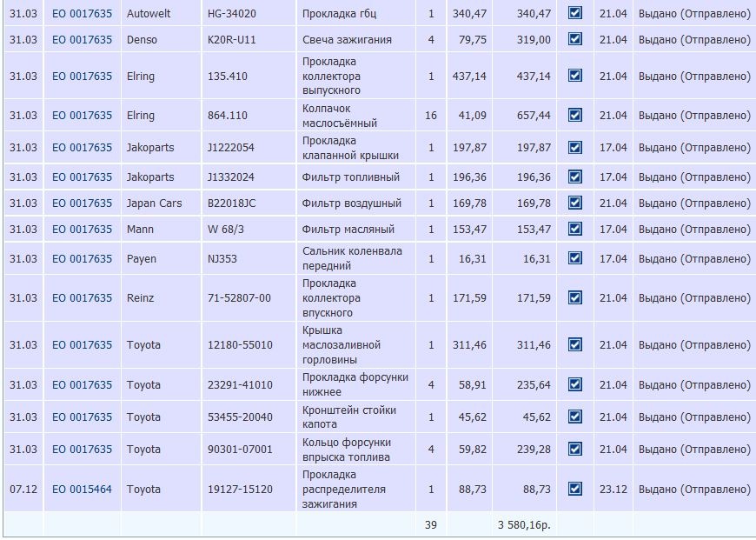The image size is (756, 540).
Task: Open order link in Mann row
Action: click(82, 230)
